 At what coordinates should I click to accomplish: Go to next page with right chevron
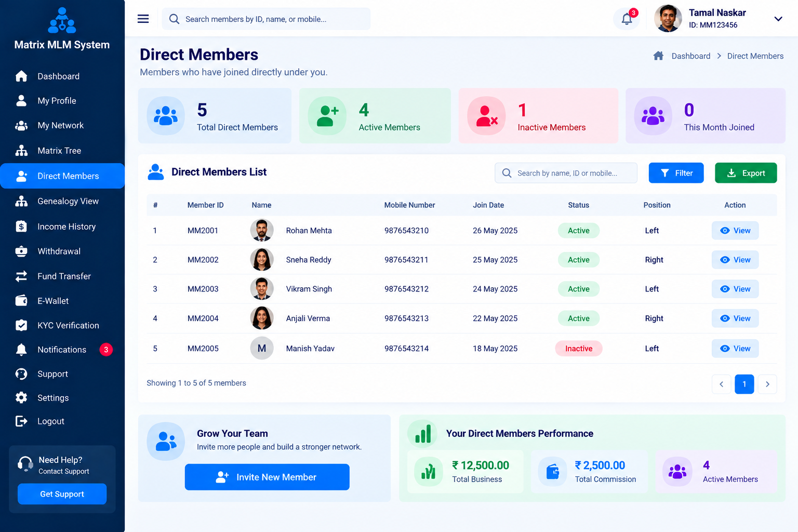(x=767, y=384)
